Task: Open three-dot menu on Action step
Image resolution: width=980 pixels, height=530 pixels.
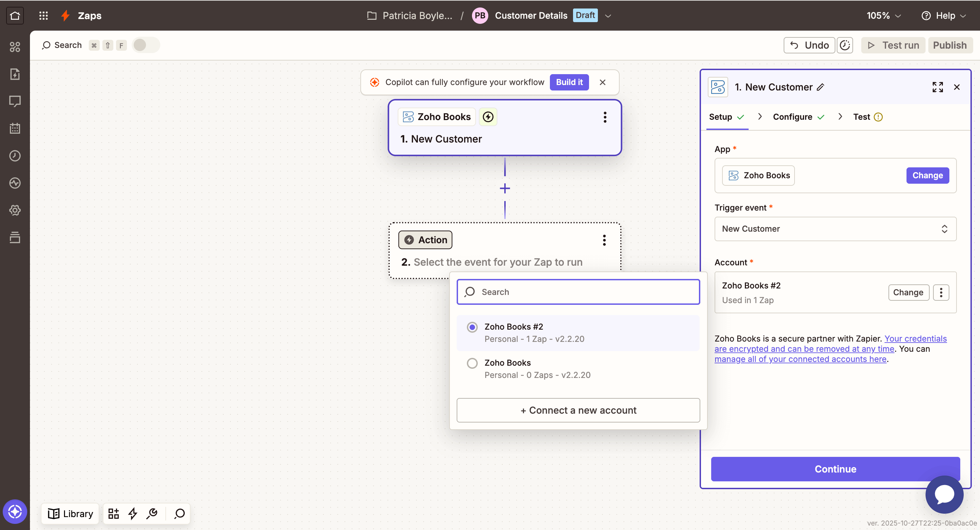Action: 604,240
